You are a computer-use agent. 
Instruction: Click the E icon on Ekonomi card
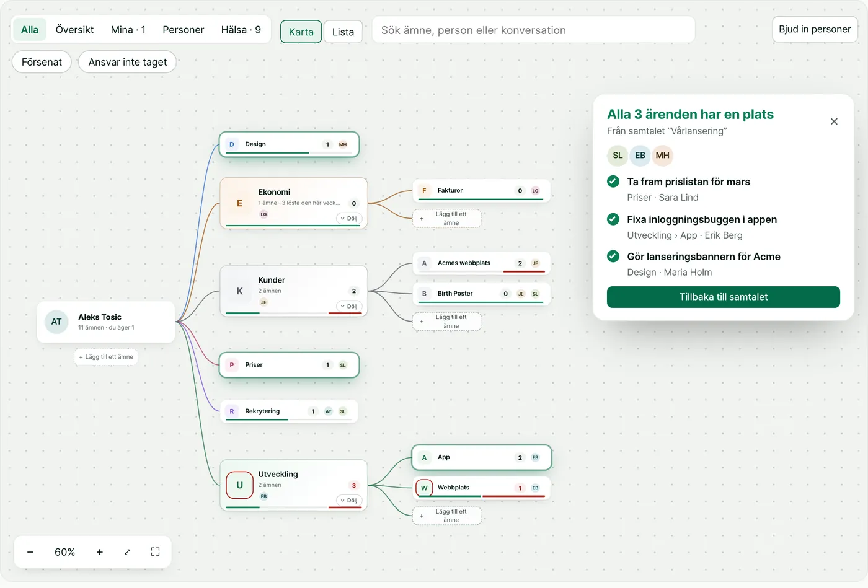click(x=239, y=203)
